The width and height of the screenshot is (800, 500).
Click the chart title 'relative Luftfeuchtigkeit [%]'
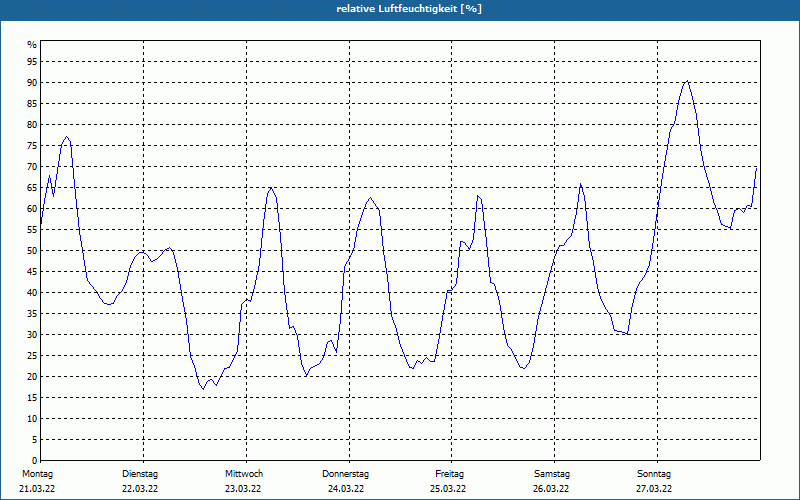point(409,9)
